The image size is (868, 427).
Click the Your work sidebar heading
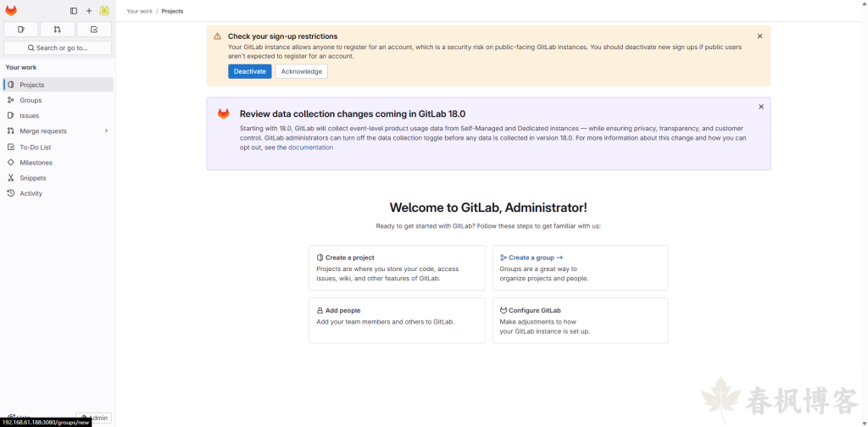[21, 68]
